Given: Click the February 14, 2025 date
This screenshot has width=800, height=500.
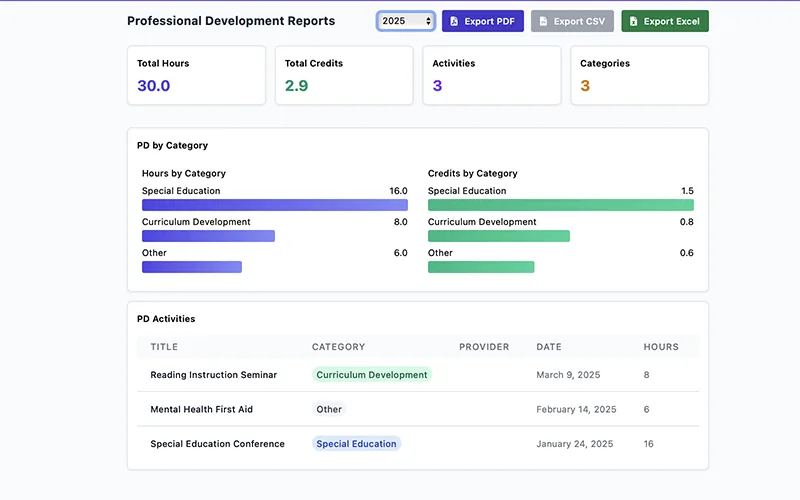Looking at the screenshot, I should click(576, 409).
